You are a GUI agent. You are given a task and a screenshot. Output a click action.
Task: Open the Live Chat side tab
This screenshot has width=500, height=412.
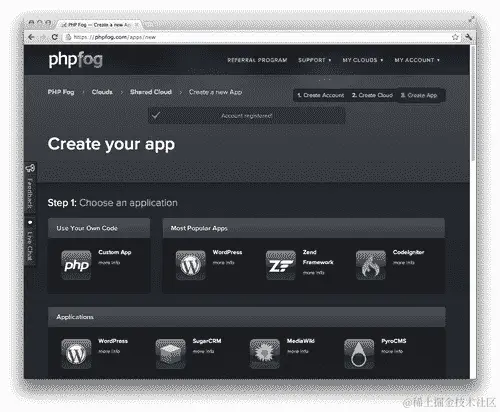[30, 241]
